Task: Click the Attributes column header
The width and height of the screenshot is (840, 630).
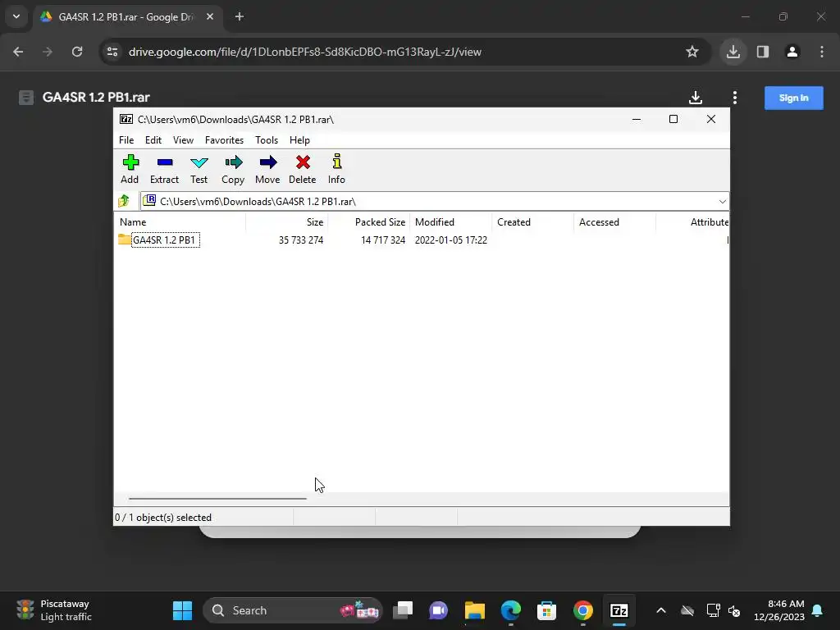Action: click(x=692, y=221)
